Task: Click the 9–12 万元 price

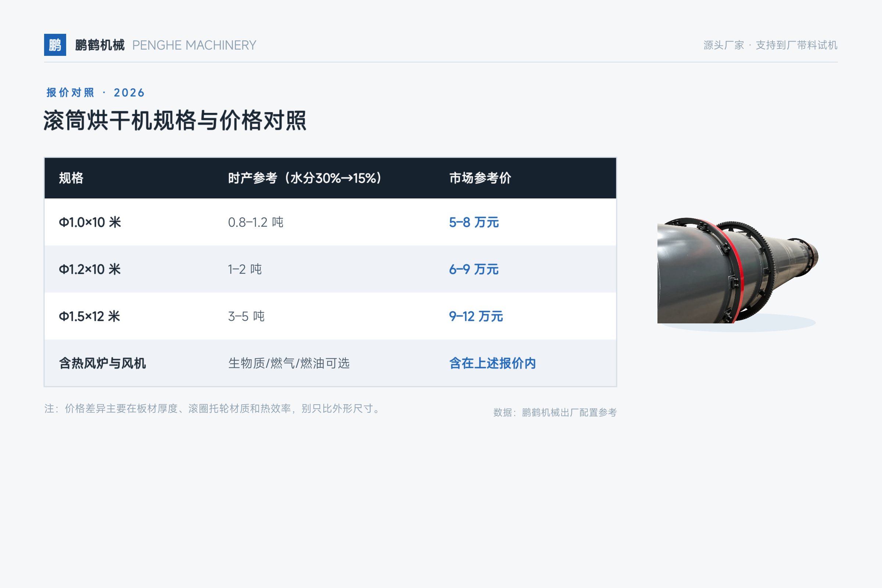Action: (476, 316)
